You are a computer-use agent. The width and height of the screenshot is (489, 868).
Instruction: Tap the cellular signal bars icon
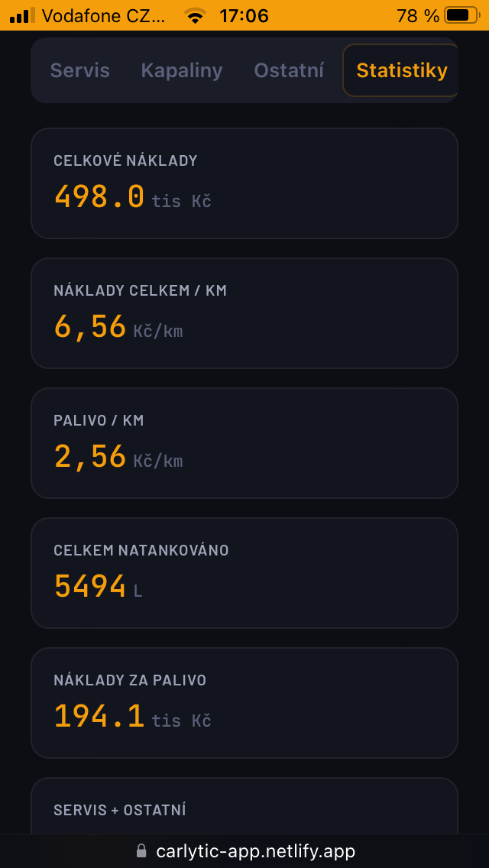click(22, 15)
